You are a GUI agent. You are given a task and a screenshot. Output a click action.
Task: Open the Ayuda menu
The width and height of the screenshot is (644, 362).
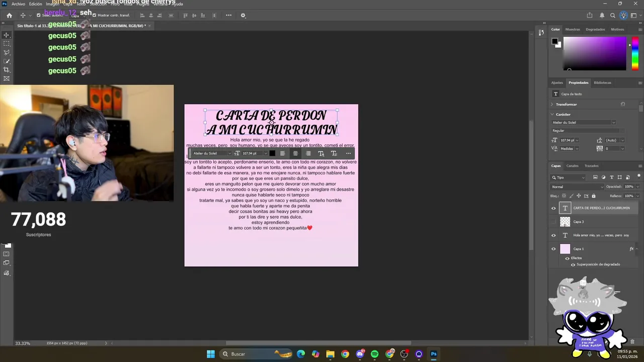click(x=177, y=4)
